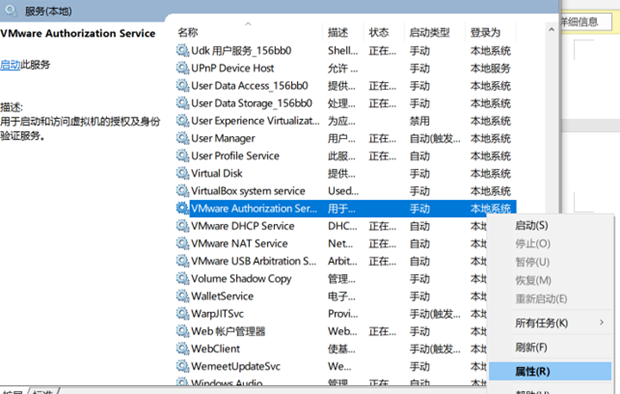620x394 pixels.
Task: Expand submenu arrow beside 所有任务(K)
Action: point(601,322)
